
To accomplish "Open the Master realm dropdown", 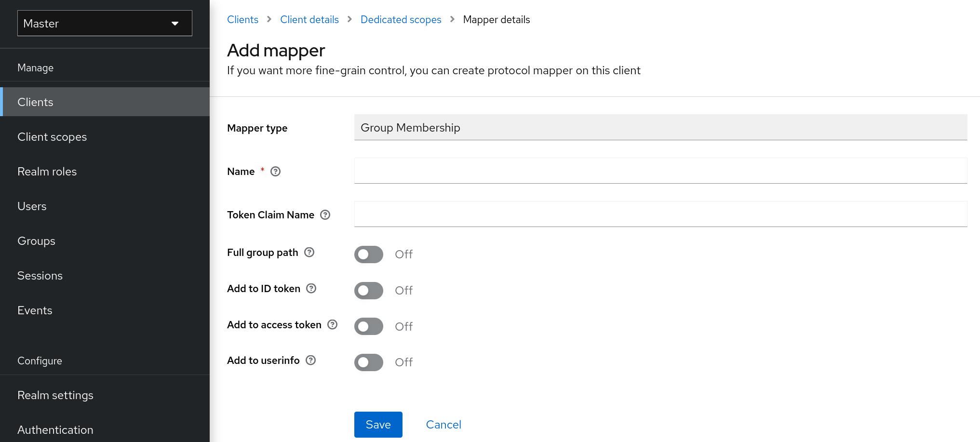I will click(104, 23).
